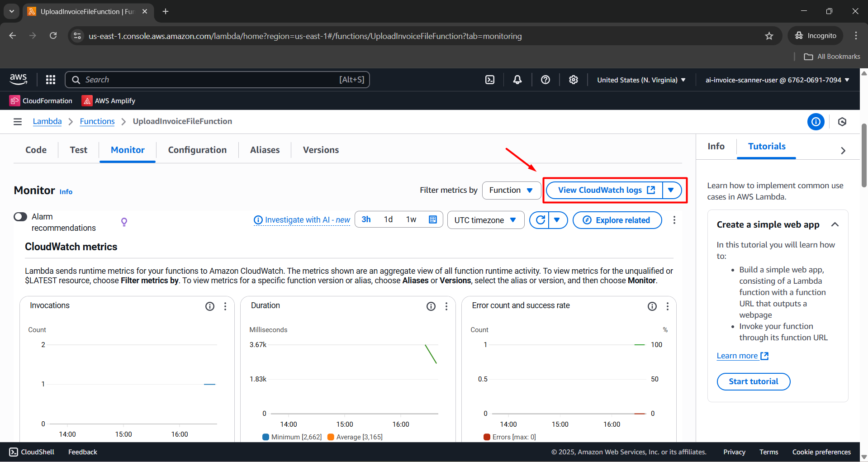Click inside the AWS search bar
This screenshot has width=868, height=462.
[x=217, y=79]
